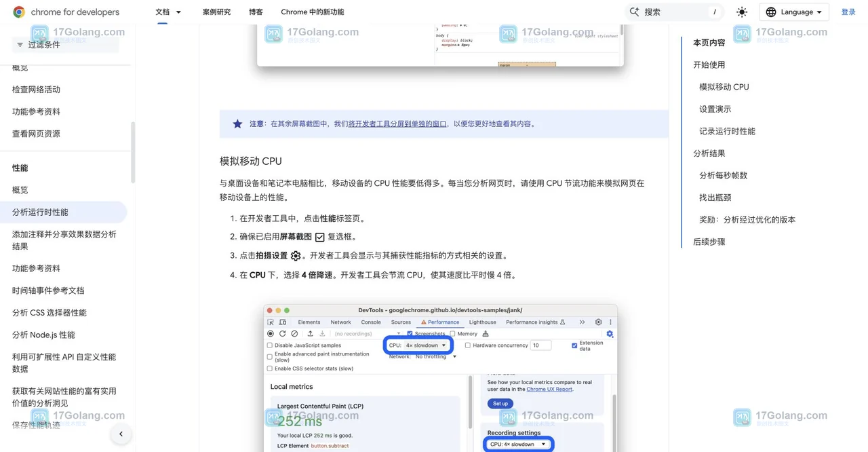Open Chrome 中的新功能 navigation item
Screen dimensions: 868x452
[x=312, y=12]
